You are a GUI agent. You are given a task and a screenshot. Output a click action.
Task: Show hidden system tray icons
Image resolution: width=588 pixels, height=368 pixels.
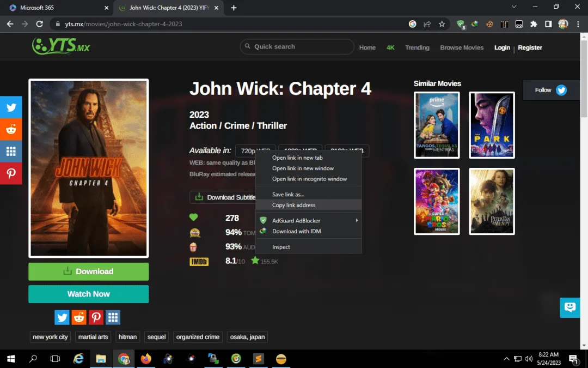tap(506, 359)
